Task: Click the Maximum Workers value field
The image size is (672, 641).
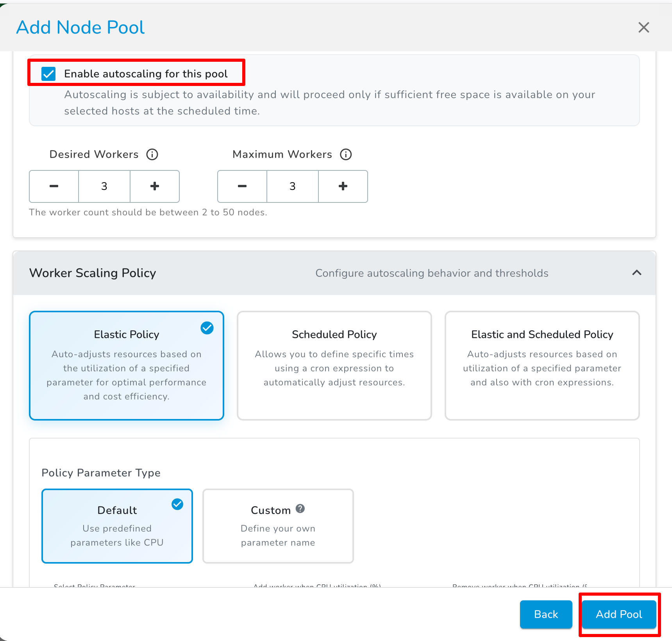Action: click(293, 186)
